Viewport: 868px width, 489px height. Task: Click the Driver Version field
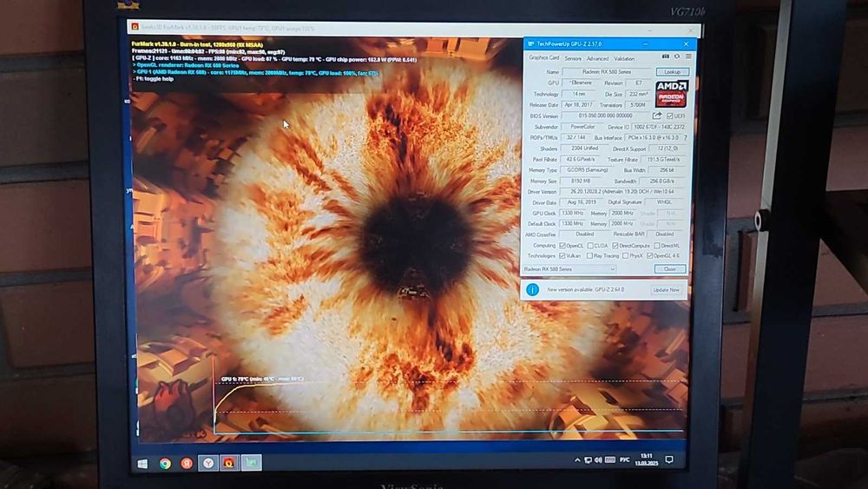[x=622, y=192]
